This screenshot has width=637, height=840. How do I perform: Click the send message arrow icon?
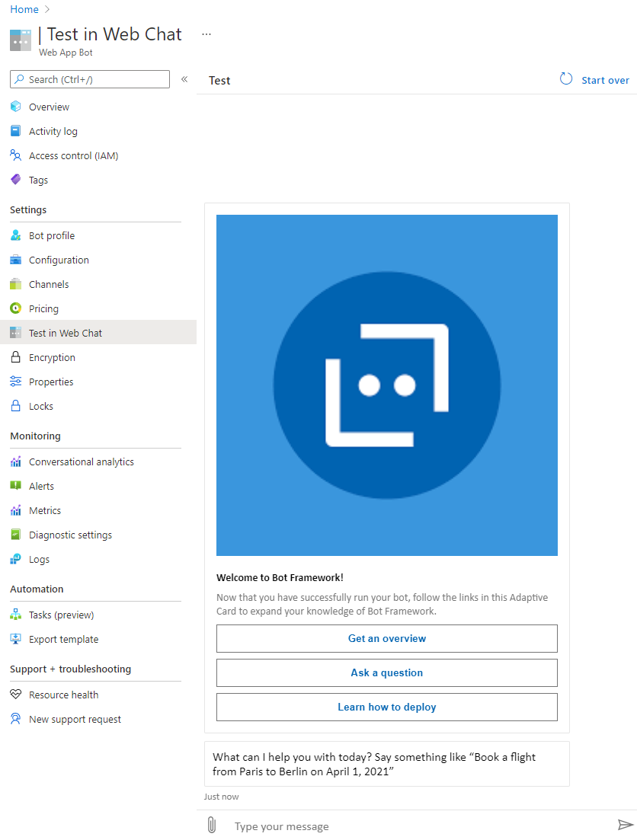point(626,825)
